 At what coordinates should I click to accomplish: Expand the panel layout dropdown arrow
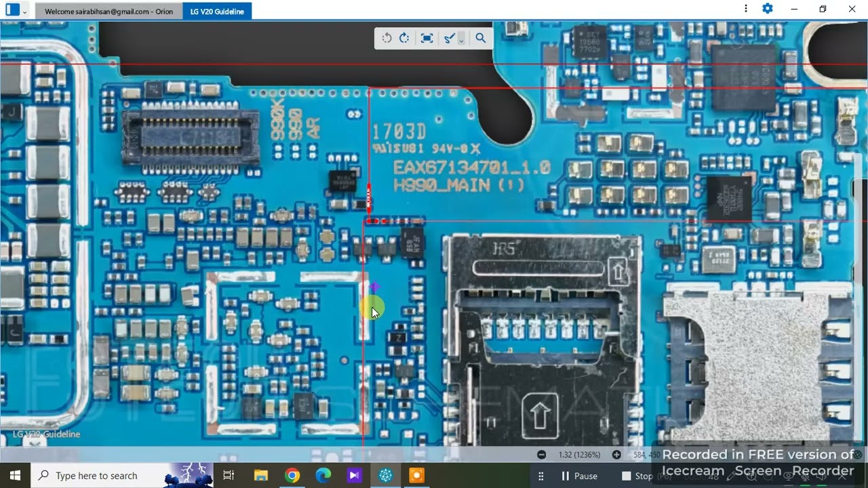25,12
